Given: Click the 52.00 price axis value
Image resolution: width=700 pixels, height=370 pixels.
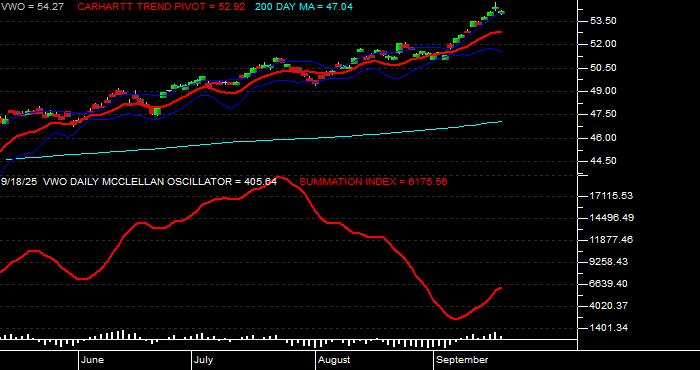Looking at the screenshot, I should [603, 44].
